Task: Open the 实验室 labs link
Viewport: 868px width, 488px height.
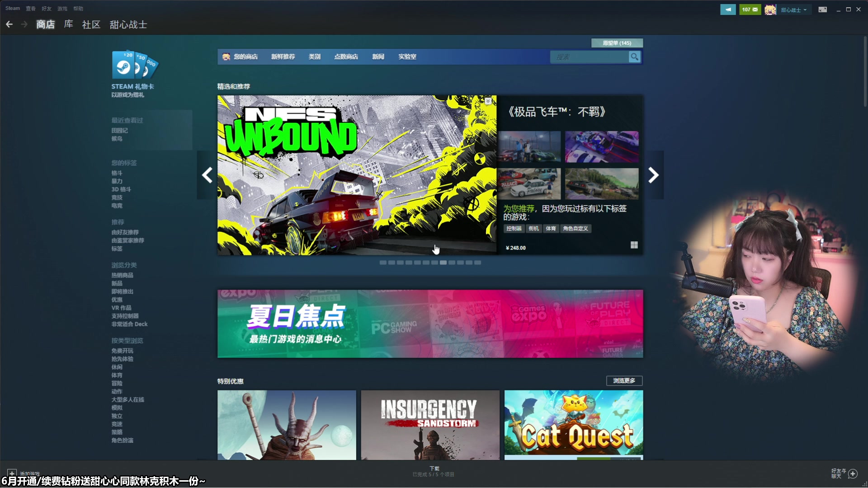Action: [x=407, y=57]
